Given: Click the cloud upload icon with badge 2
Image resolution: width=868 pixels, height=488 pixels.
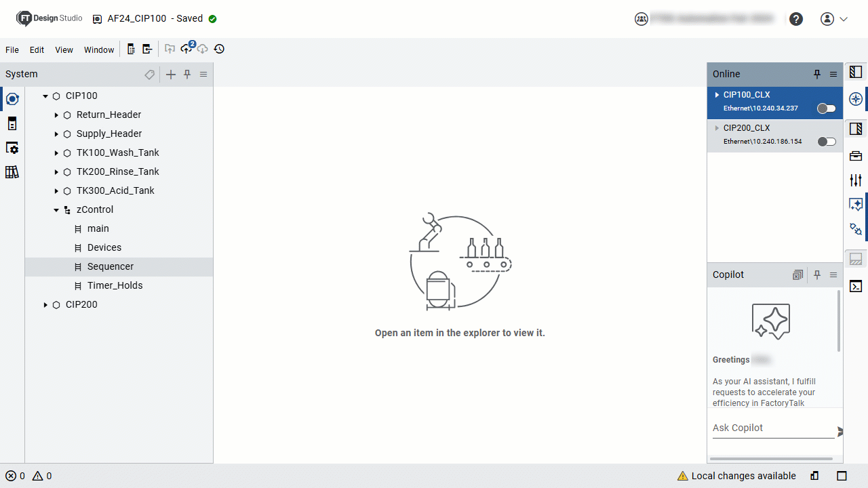Looking at the screenshot, I should [x=186, y=49].
